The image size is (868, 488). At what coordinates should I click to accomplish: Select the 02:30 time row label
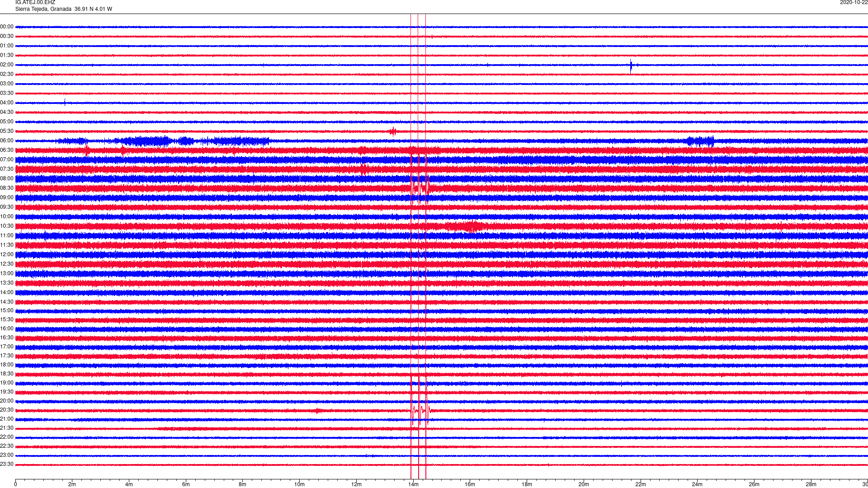7,75
